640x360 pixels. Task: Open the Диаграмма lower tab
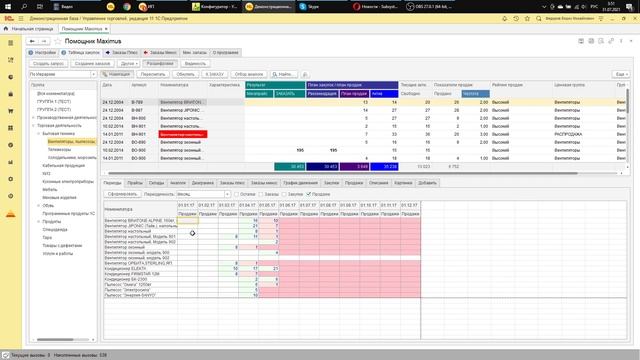pos(203,183)
